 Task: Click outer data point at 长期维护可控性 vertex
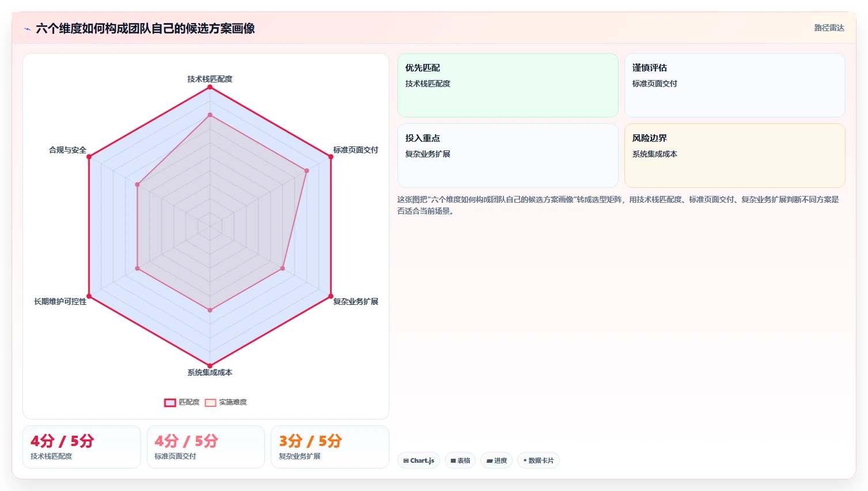pos(89,296)
